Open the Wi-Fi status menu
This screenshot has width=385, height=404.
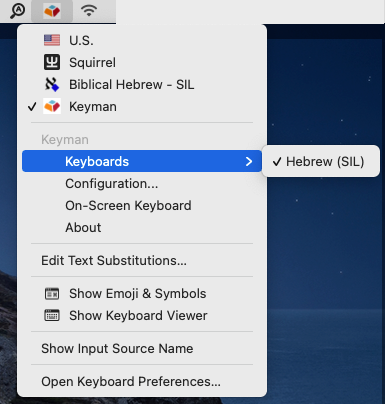89,10
